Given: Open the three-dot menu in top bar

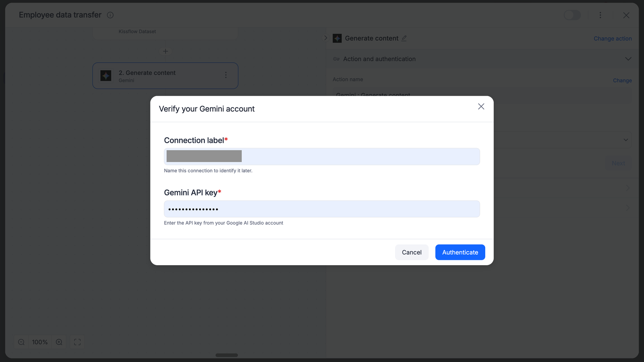Looking at the screenshot, I should click(x=600, y=15).
